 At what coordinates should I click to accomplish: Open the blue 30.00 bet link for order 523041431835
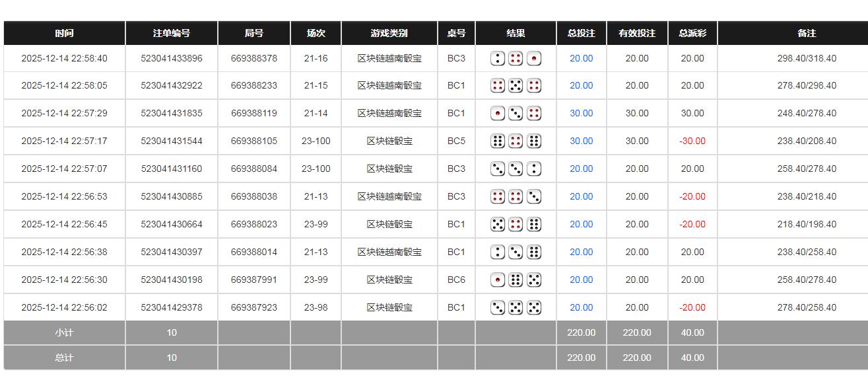(581, 114)
